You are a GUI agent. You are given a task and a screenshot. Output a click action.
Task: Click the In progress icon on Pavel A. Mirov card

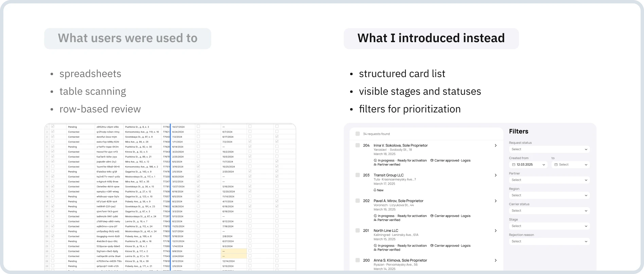coord(375,216)
